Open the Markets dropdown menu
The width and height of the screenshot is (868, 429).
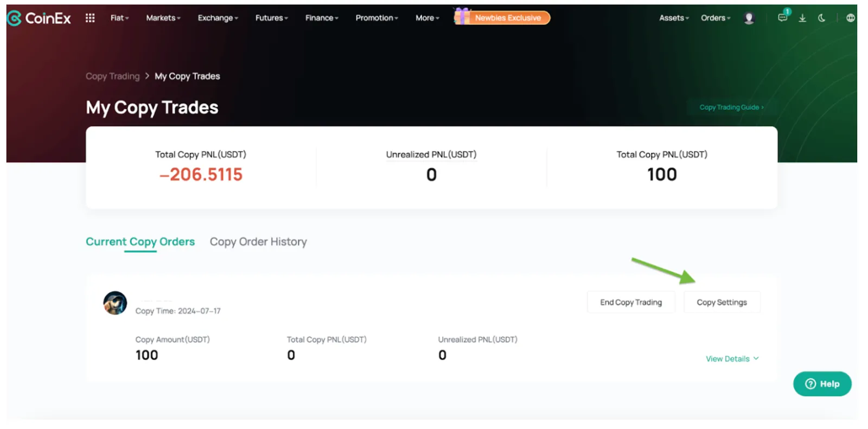163,18
